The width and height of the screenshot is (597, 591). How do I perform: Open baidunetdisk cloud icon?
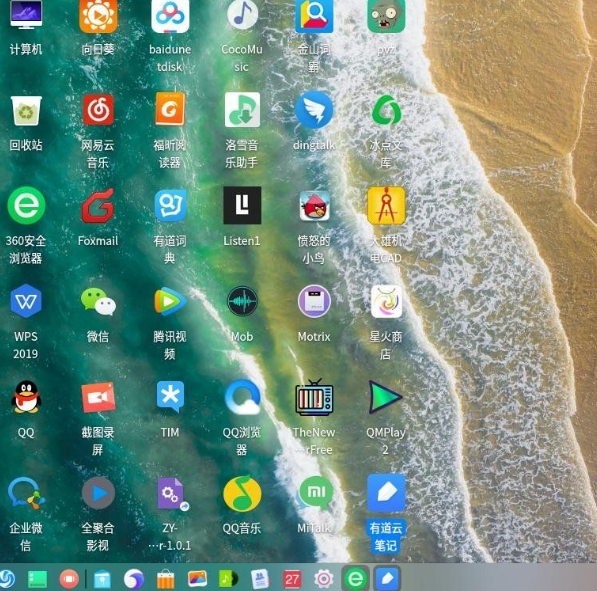170,16
